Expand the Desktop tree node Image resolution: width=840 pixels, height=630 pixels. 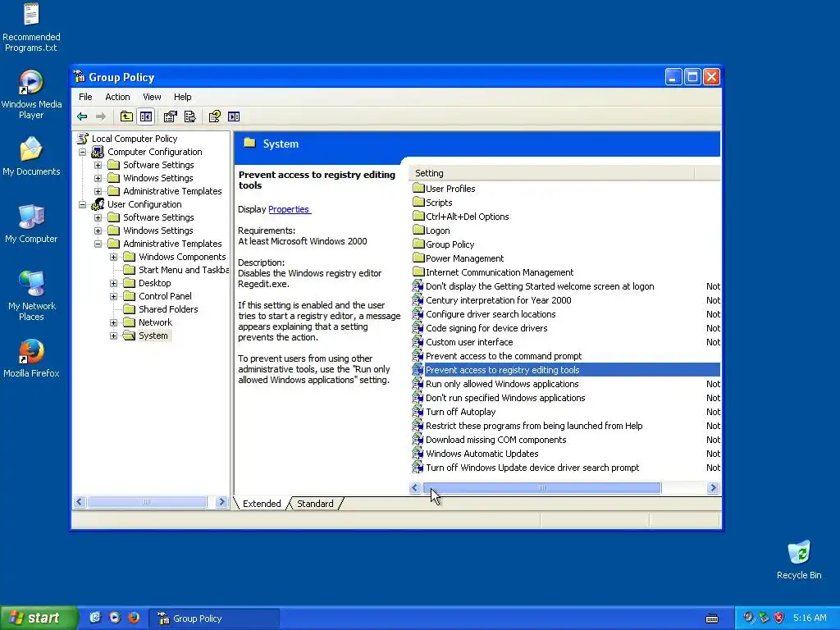(x=113, y=283)
